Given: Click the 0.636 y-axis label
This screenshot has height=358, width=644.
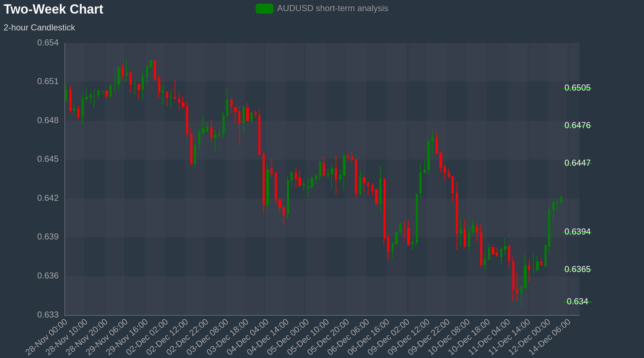Looking at the screenshot, I should 48,276.
